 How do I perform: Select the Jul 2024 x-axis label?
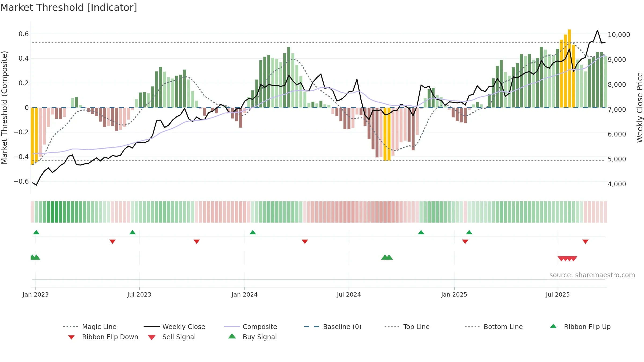click(349, 294)
